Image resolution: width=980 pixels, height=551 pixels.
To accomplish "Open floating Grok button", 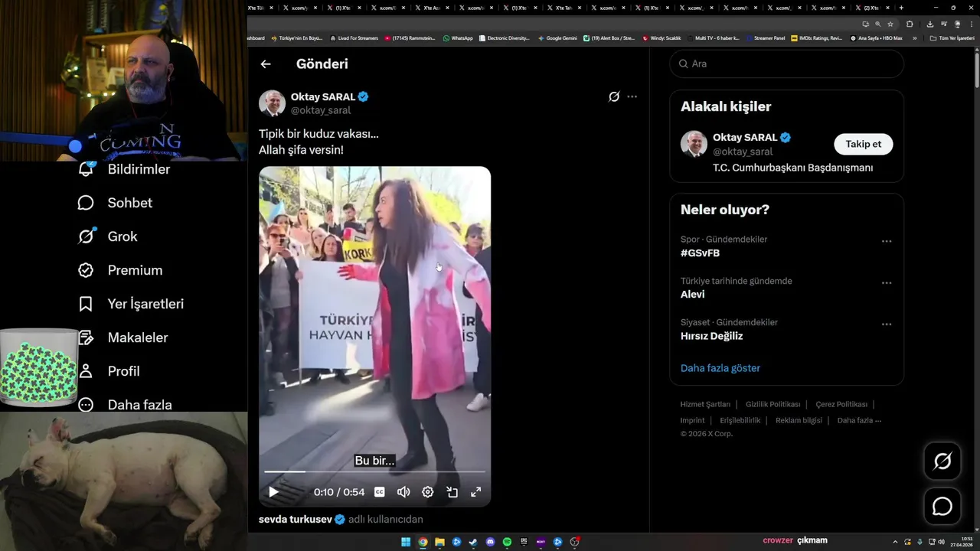I will (942, 461).
